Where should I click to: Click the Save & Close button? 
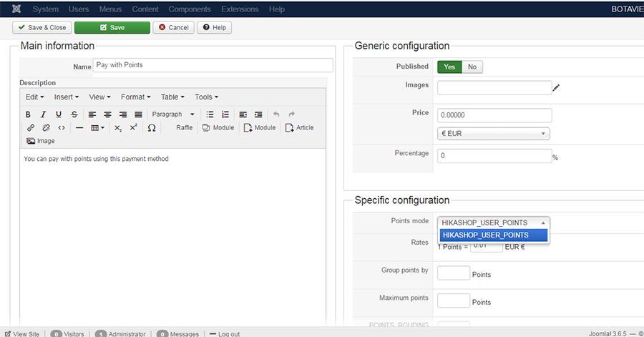pos(42,27)
